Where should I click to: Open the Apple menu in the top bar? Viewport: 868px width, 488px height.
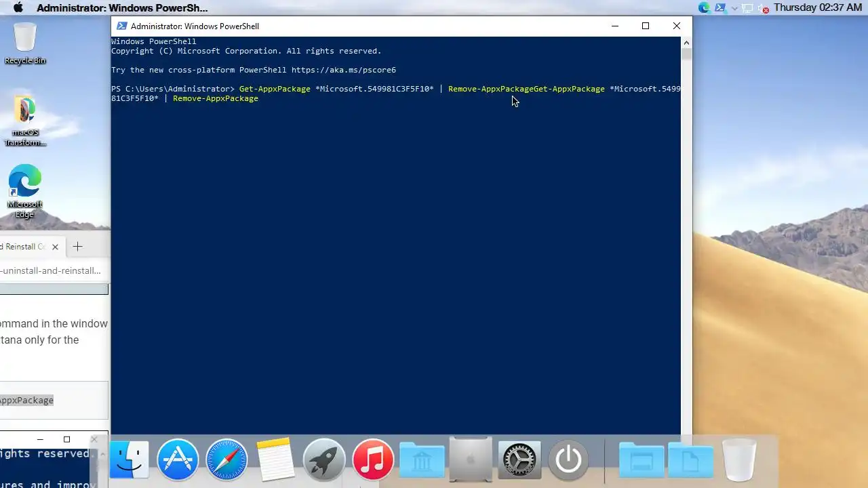coord(18,7)
